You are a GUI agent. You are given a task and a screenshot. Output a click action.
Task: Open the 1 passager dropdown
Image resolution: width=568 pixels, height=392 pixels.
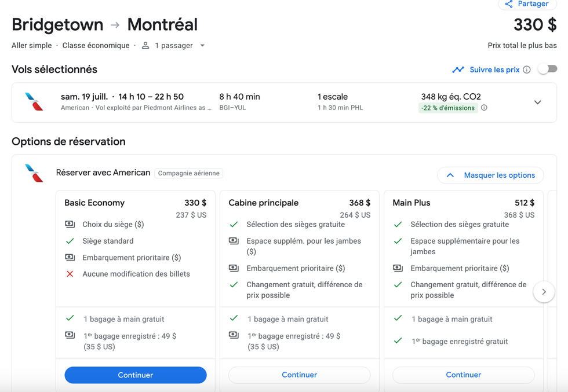point(202,46)
